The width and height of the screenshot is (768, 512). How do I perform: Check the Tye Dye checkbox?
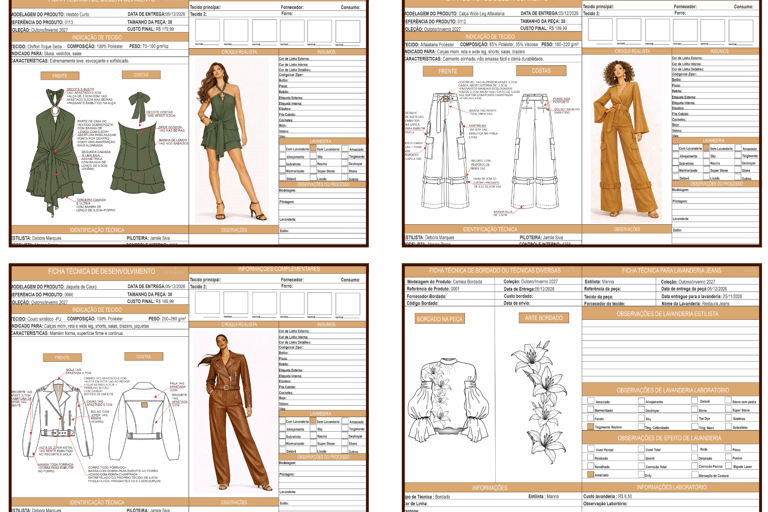click(694, 418)
